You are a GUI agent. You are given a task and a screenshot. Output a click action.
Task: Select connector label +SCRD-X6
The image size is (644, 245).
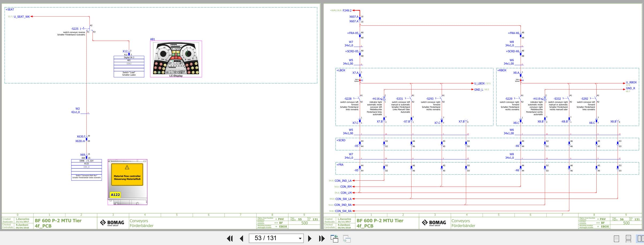(x=512, y=51)
